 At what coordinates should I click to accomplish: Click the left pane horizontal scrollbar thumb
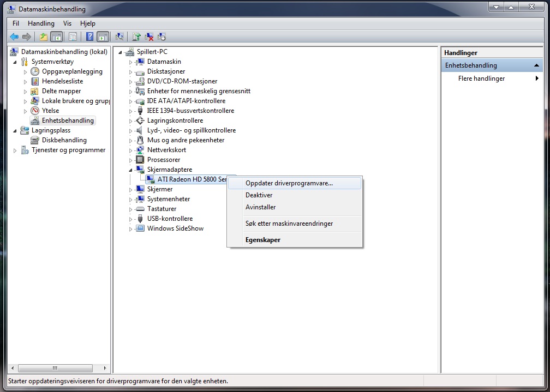[x=55, y=368]
